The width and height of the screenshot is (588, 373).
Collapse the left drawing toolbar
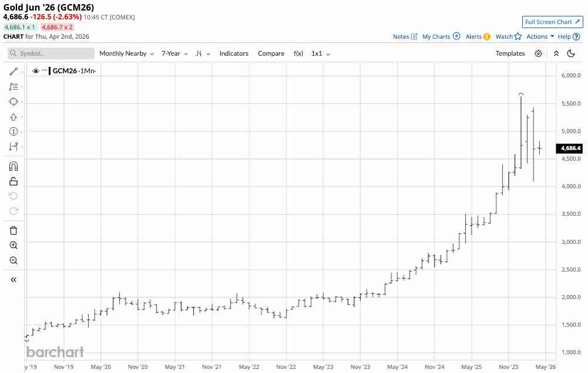tap(13, 280)
